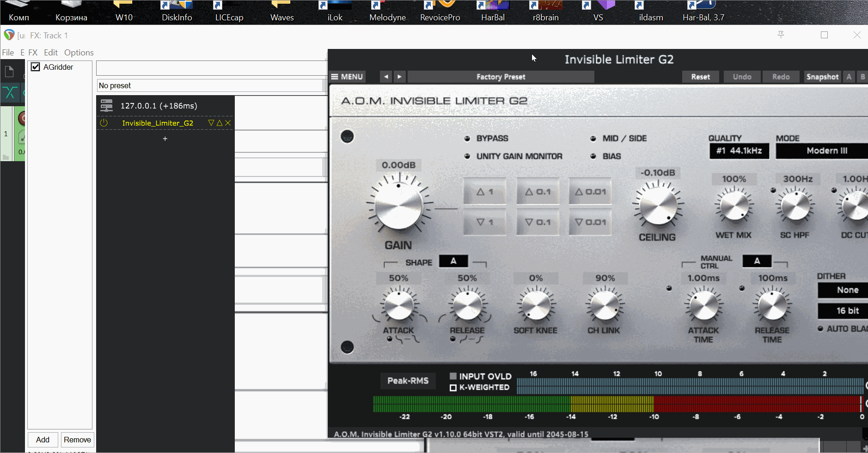Toggle the manual ATTACK TIME enable LED

pos(669,288)
